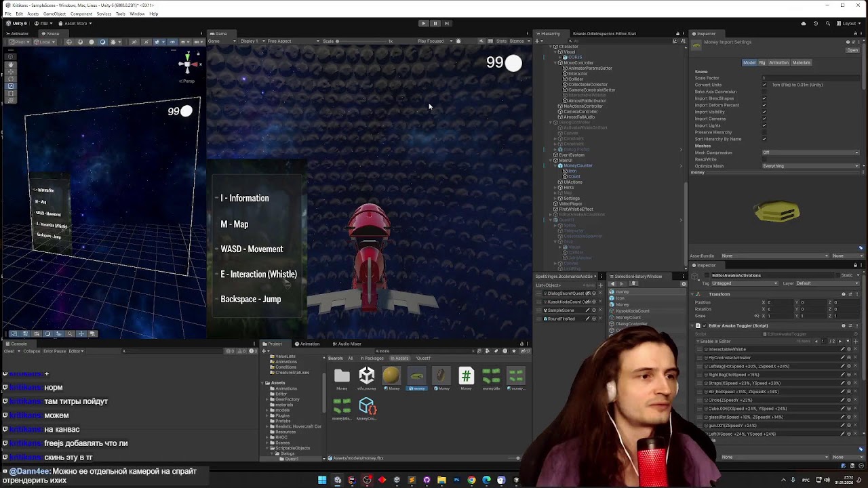
Task: Toggle the Import Lights checkbox
Action: point(764,125)
